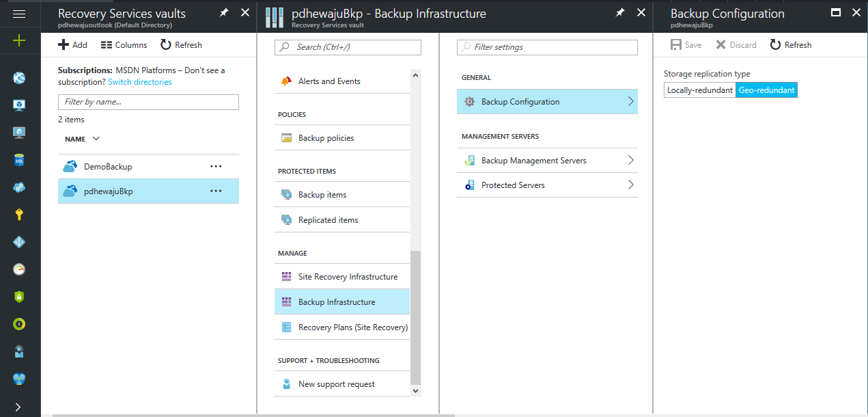This screenshot has width=868, height=417.
Task: Refresh the Recovery Services vaults list
Action: 181,44
